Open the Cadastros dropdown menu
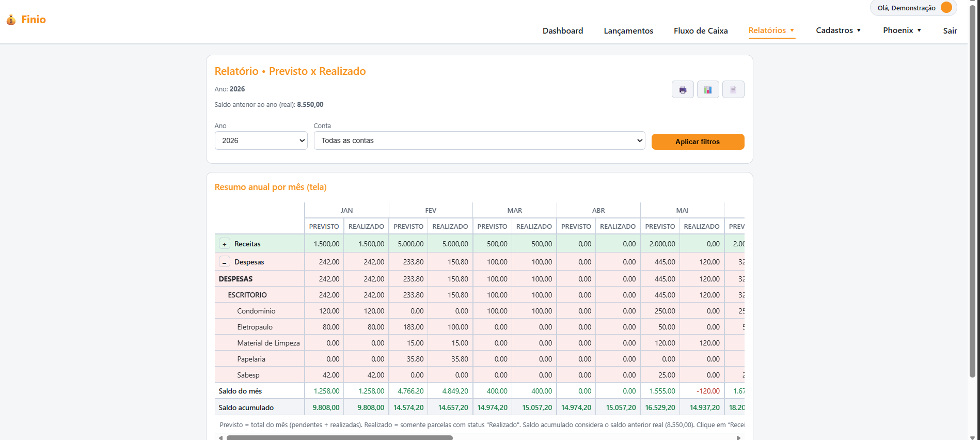 (839, 30)
